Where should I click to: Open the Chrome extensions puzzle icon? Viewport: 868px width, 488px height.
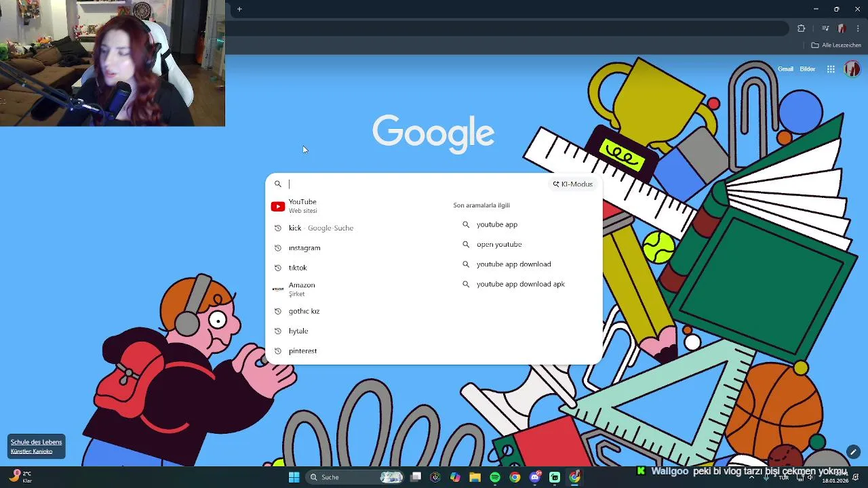(802, 28)
